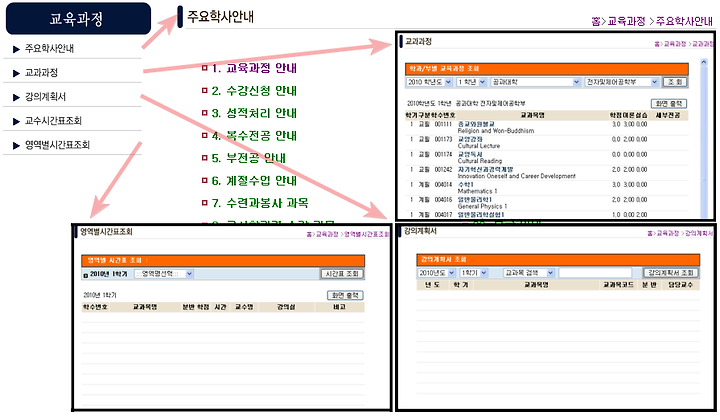
Task: Click the course text 'Cultural Reading'
Action: pyautogui.click(x=479, y=161)
